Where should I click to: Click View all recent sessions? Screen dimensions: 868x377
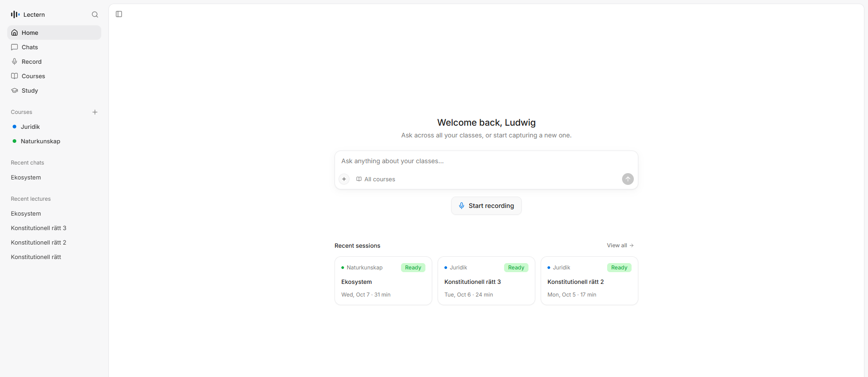[620, 245]
